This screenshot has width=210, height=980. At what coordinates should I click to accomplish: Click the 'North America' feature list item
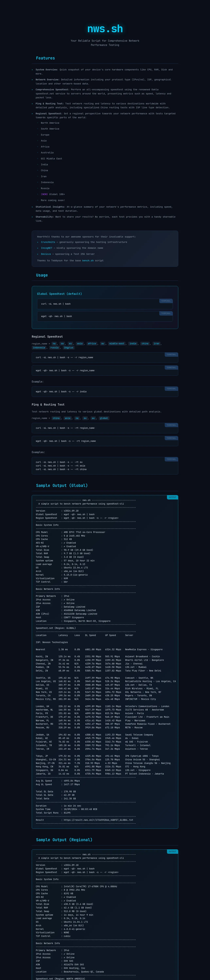pyautogui.click(x=50, y=123)
